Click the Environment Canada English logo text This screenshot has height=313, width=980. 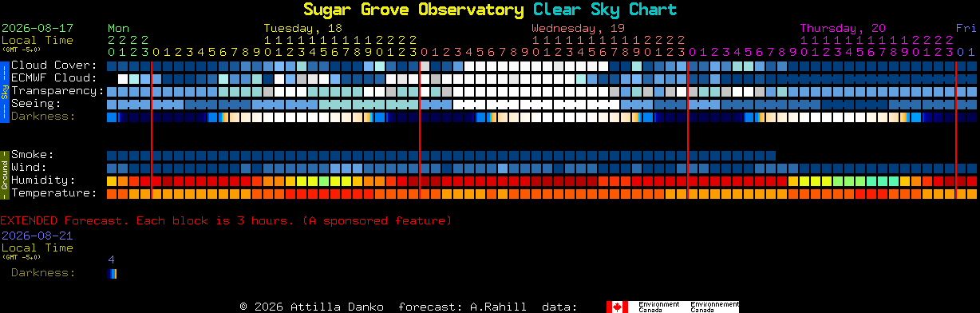658,307
